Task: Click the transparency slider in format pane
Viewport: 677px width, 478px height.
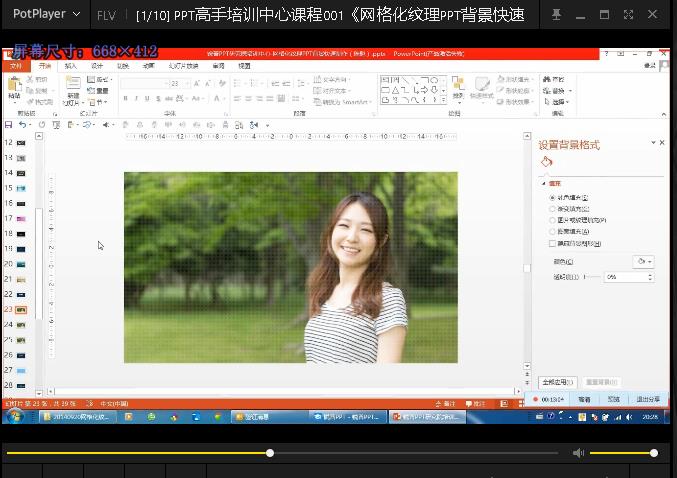Action: [592, 277]
